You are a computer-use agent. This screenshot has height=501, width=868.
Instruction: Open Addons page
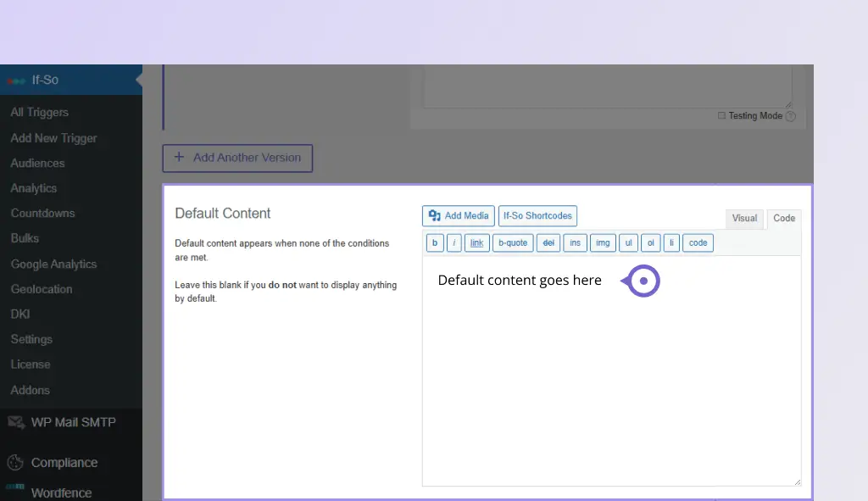coord(31,390)
